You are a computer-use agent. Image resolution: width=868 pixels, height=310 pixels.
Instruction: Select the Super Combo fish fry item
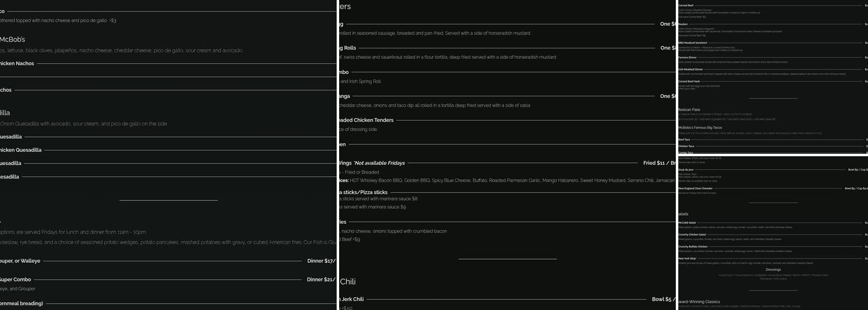tap(15, 280)
